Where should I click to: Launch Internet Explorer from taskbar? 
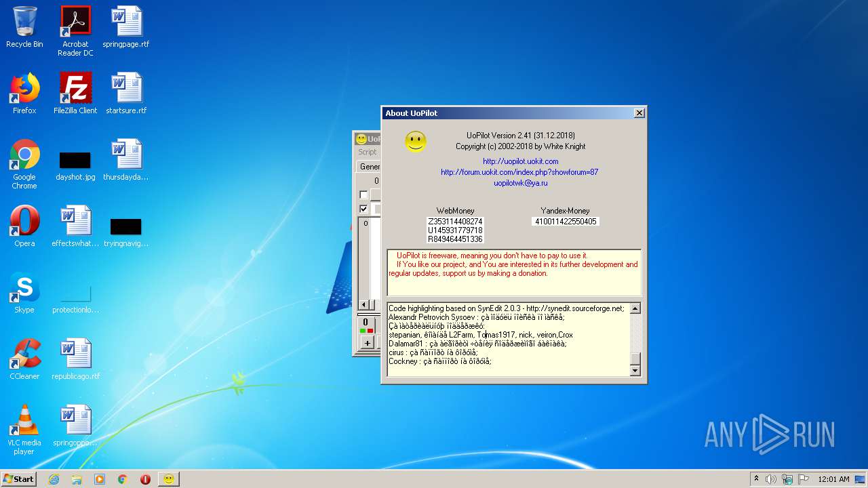pos(54,479)
